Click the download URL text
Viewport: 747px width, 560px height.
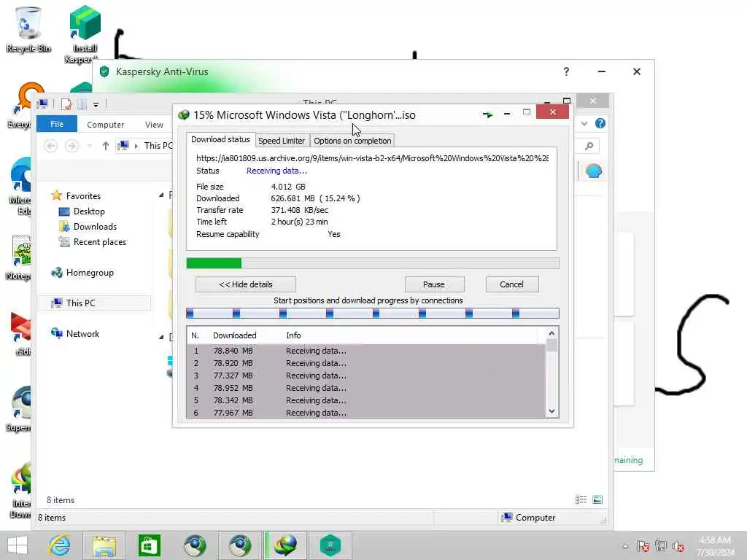click(372, 158)
